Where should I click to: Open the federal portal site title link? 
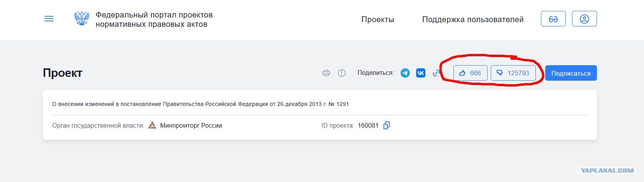154,19
